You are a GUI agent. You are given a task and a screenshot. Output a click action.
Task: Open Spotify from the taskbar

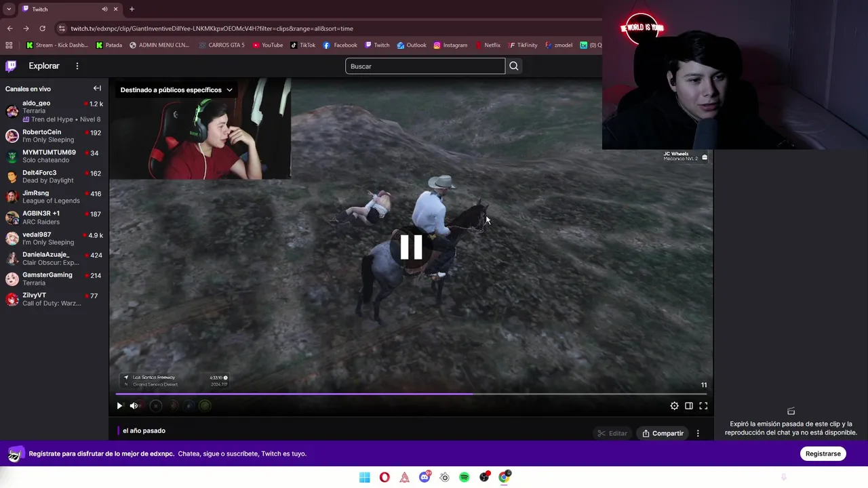pyautogui.click(x=464, y=477)
